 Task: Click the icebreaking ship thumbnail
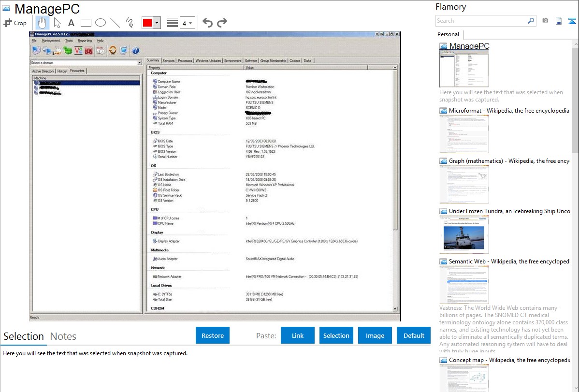point(464,234)
